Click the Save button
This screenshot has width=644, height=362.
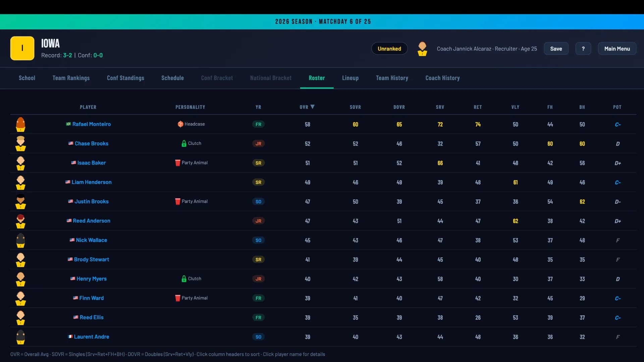click(x=556, y=49)
